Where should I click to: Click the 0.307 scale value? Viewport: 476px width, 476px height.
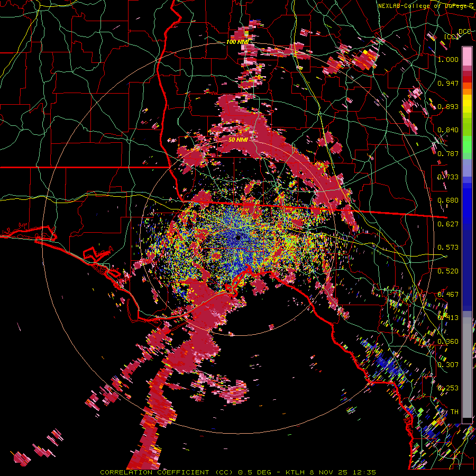click(448, 365)
